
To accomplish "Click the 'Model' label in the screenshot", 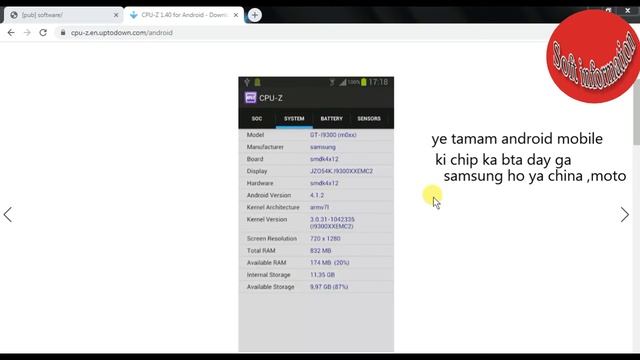I will click(x=256, y=135).
